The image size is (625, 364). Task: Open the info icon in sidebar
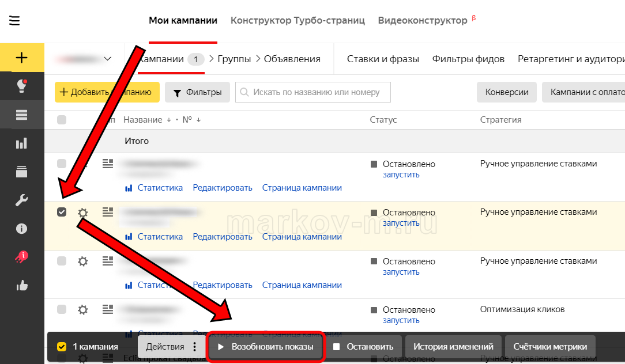pos(22,229)
